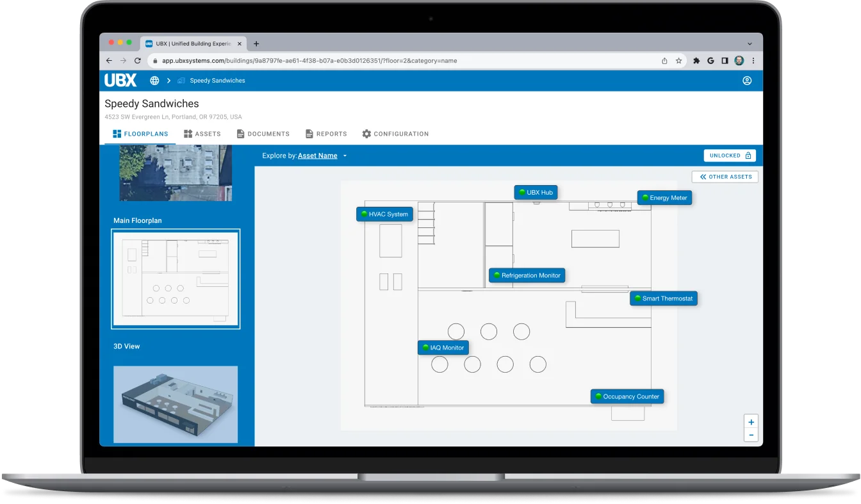Open the Reports tab
Viewport: 861px width, 504px height.
coord(326,134)
